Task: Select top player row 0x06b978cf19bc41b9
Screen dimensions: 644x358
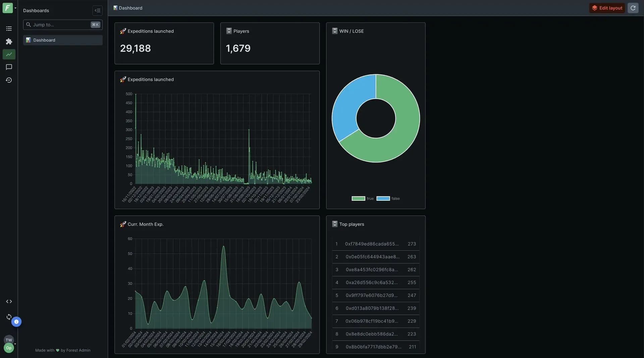Action: 376,321
